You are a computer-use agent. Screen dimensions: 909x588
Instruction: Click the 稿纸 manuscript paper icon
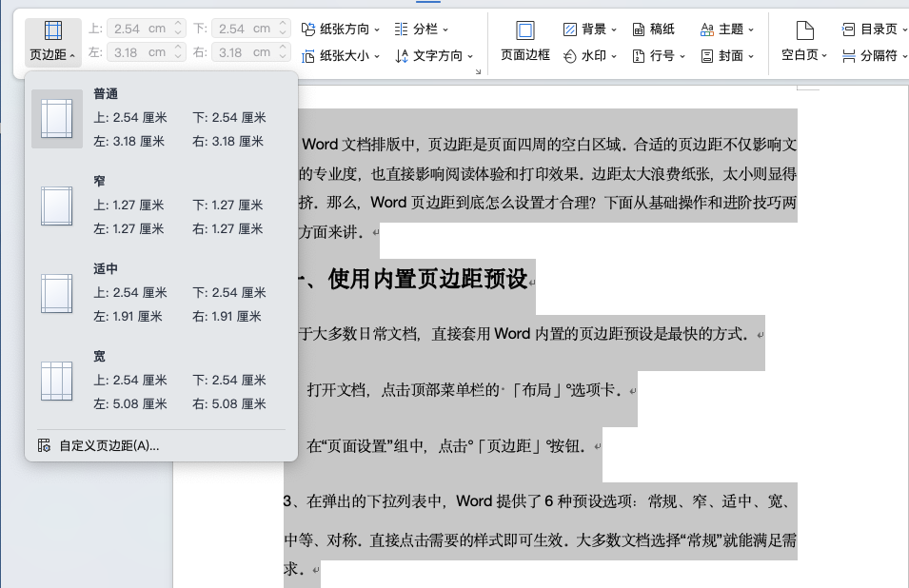639,29
